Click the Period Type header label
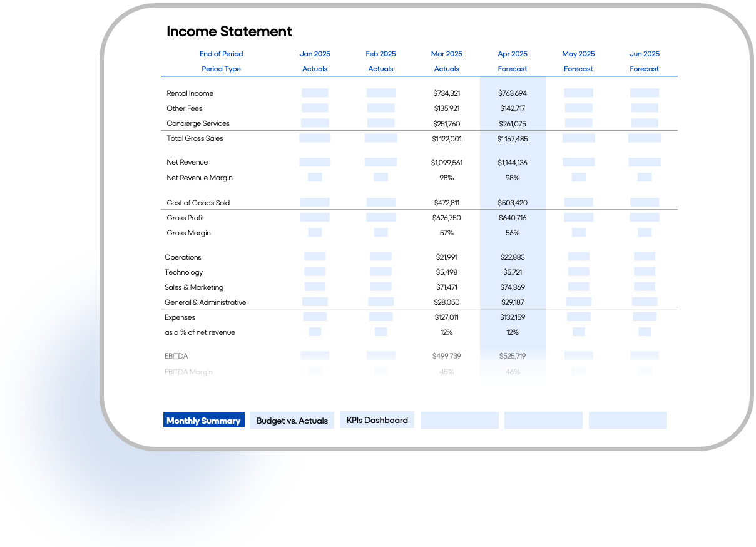Image resolution: width=756 pixels, height=547 pixels. pyautogui.click(x=222, y=69)
